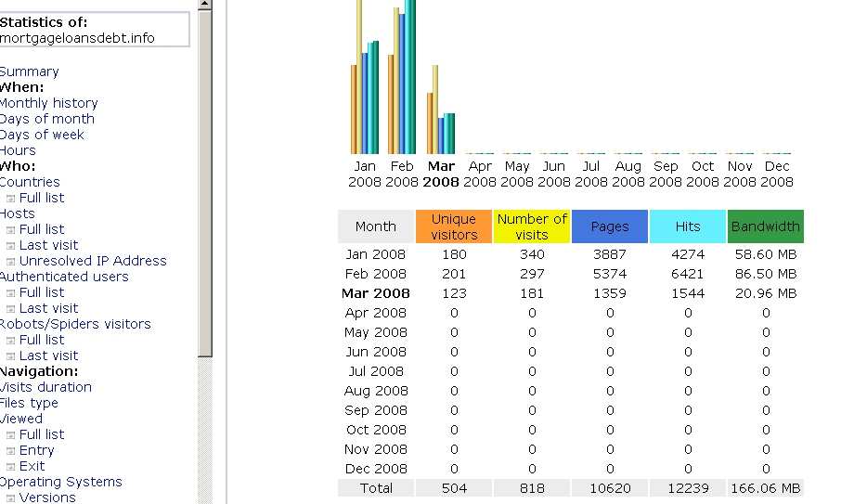Open the Authenticated users report
Image resolution: width=854 pixels, height=504 pixels.
pyautogui.click(x=64, y=277)
